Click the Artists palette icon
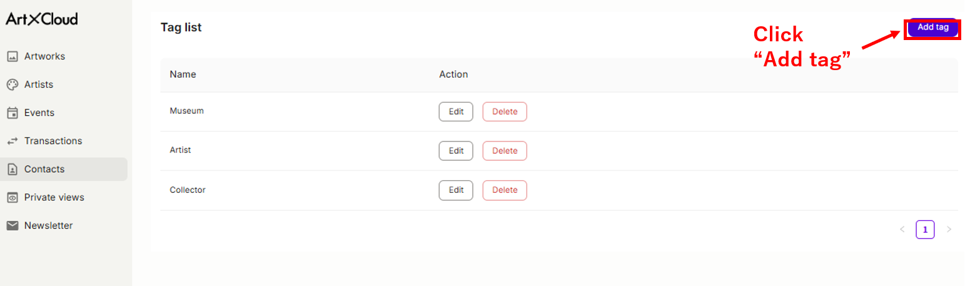Viewport: 980px width, 286px height. (x=12, y=84)
